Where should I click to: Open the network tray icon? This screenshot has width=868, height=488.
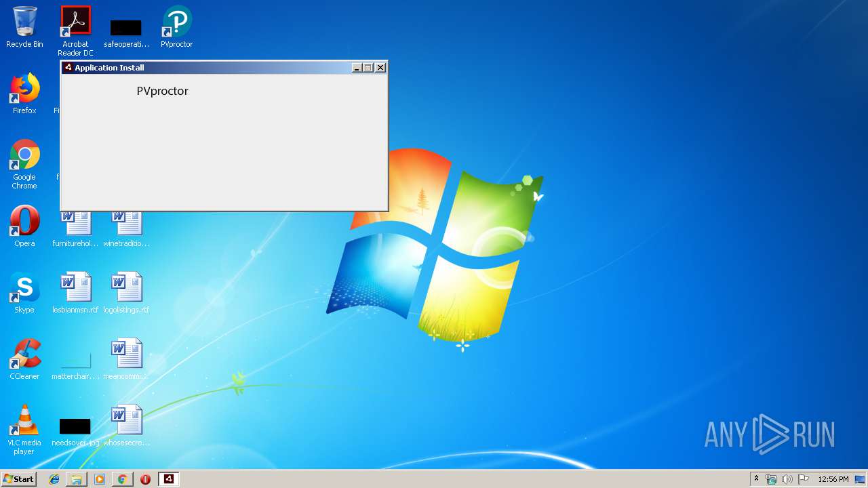coord(771,479)
